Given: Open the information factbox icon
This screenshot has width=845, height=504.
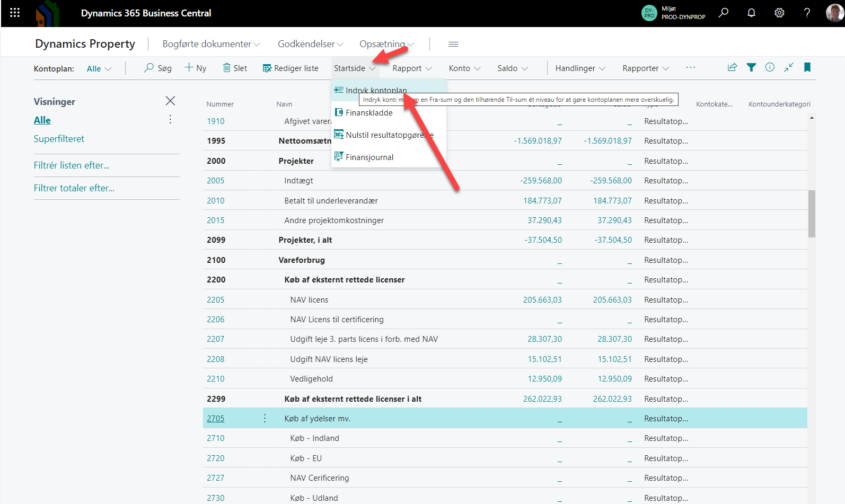Looking at the screenshot, I should (770, 67).
